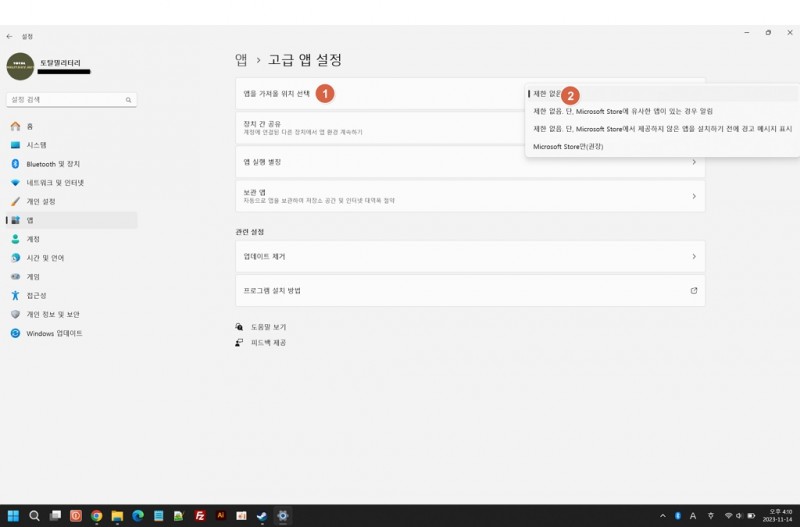Open the blue notepad app in the taskbar
The height and width of the screenshot is (527, 800).
[159, 516]
